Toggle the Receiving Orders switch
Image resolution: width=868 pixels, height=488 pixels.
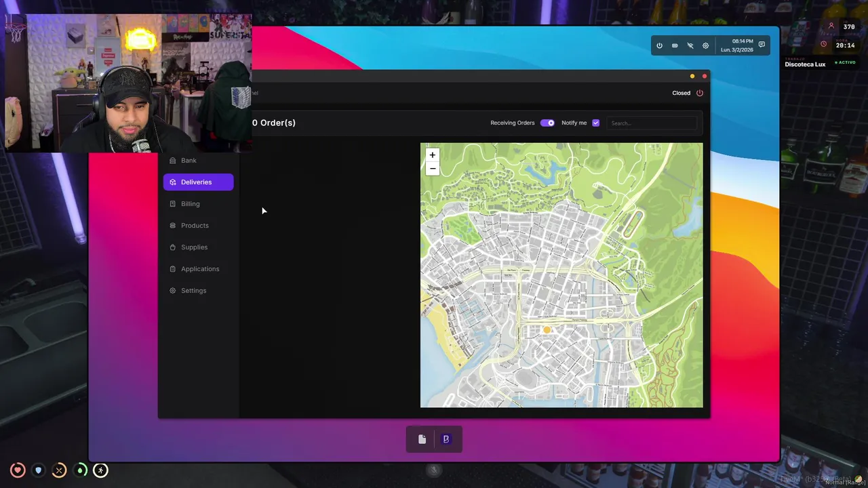click(547, 123)
